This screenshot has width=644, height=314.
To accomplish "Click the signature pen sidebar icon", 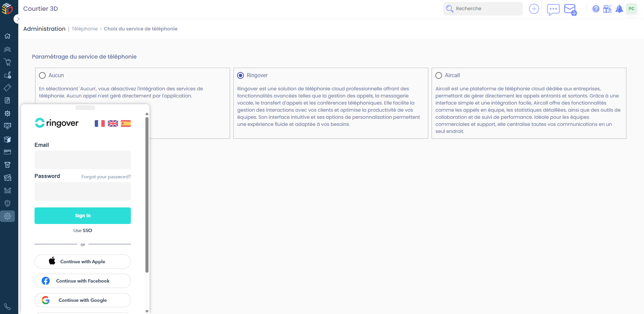I will (x=7, y=75).
